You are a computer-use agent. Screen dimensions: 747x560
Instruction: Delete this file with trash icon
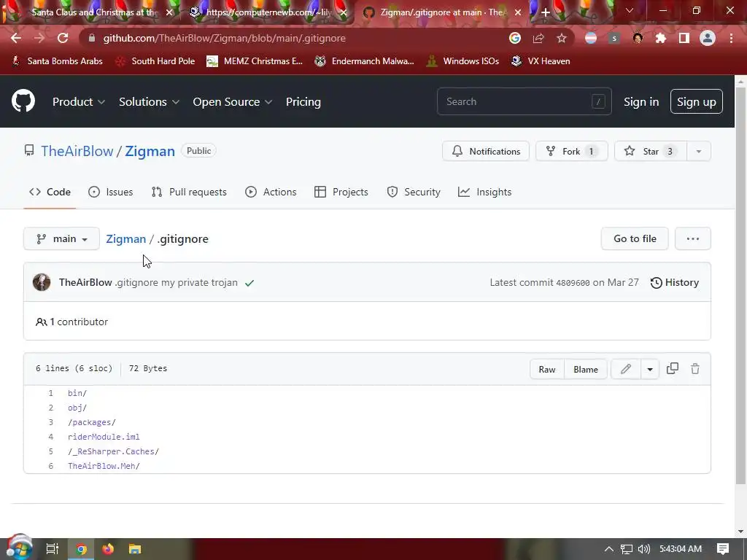pyautogui.click(x=695, y=368)
